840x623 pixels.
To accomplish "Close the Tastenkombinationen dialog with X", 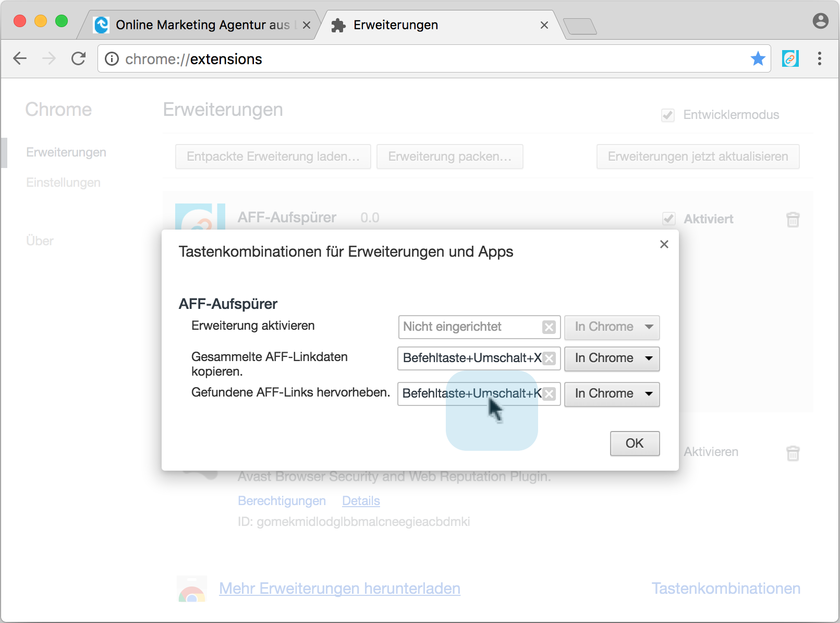I will (x=664, y=244).
